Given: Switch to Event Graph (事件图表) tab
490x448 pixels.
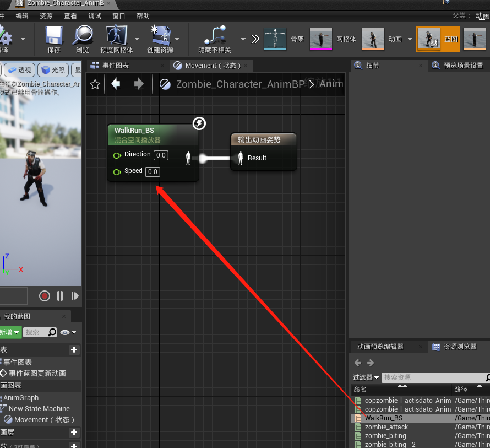Looking at the screenshot, I should [127, 66].
